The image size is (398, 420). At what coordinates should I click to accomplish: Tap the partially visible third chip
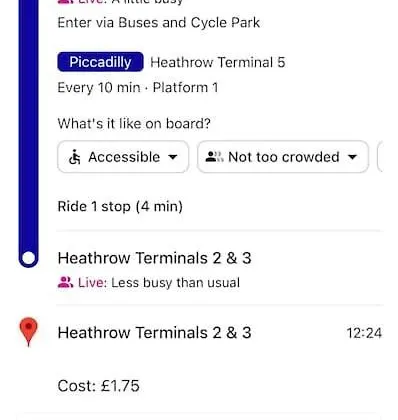pos(380,157)
